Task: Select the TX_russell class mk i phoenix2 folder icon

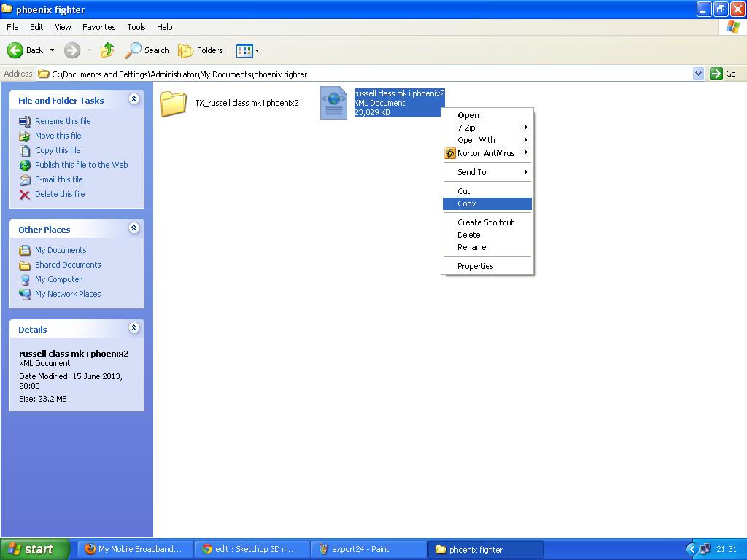Action: [174, 104]
